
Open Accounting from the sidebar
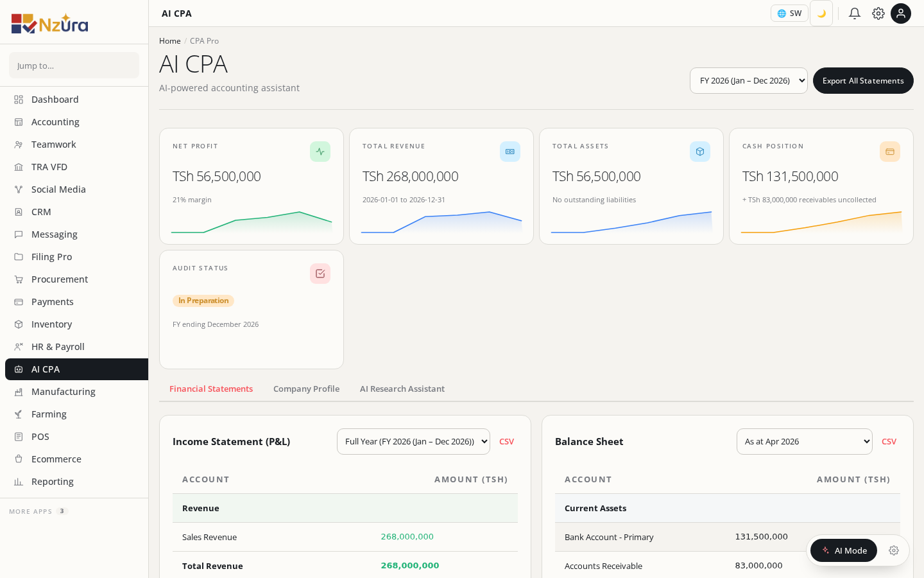click(x=76, y=122)
